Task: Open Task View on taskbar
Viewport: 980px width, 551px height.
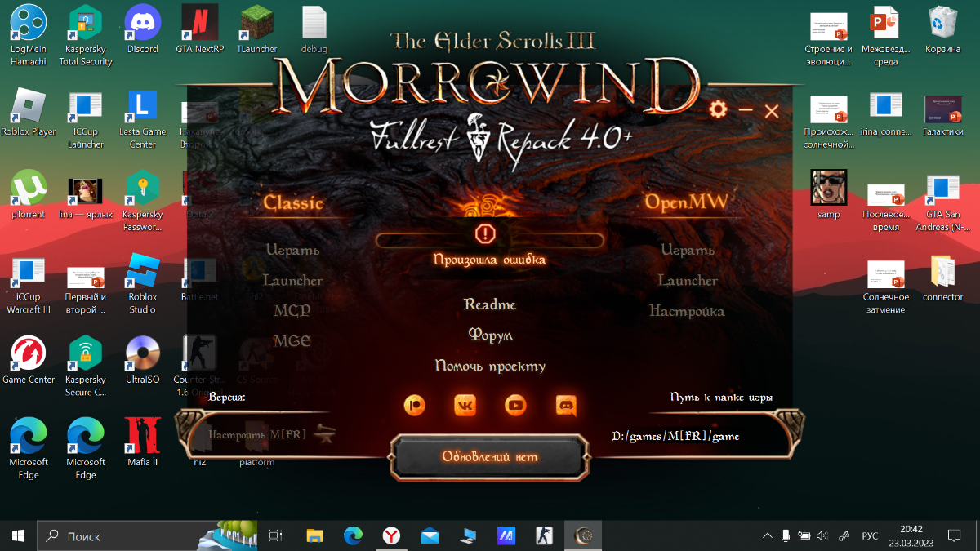Action: click(276, 535)
